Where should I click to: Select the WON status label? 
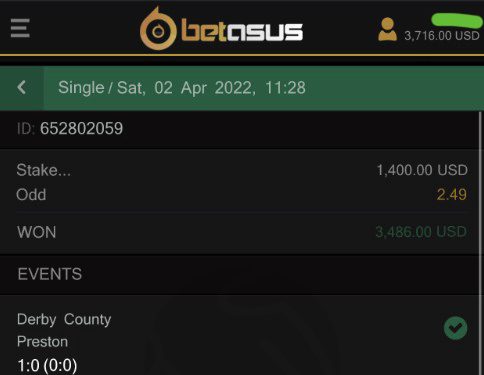click(x=37, y=232)
